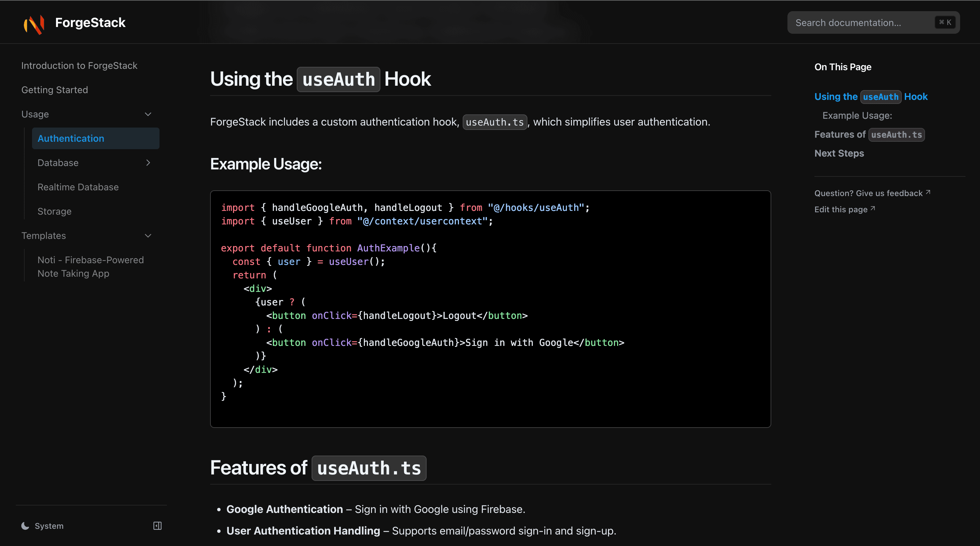
Task: Click the ForgeStack logo icon
Action: 35,23
